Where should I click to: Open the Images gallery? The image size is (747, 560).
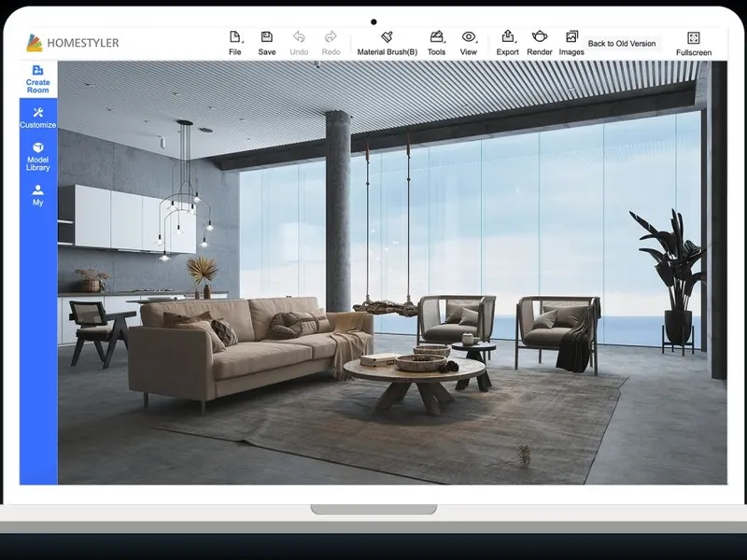[x=571, y=43]
